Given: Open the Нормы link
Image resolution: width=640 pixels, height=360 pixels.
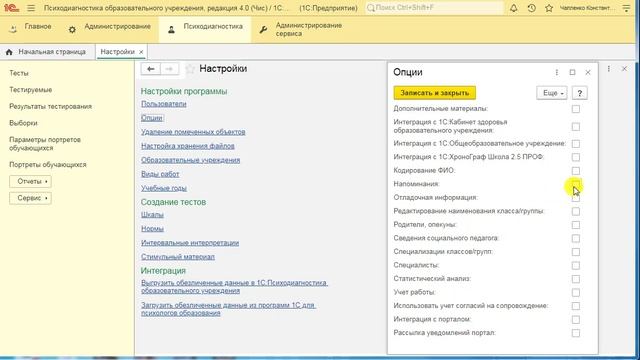Looking at the screenshot, I should pyautogui.click(x=152, y=229).
